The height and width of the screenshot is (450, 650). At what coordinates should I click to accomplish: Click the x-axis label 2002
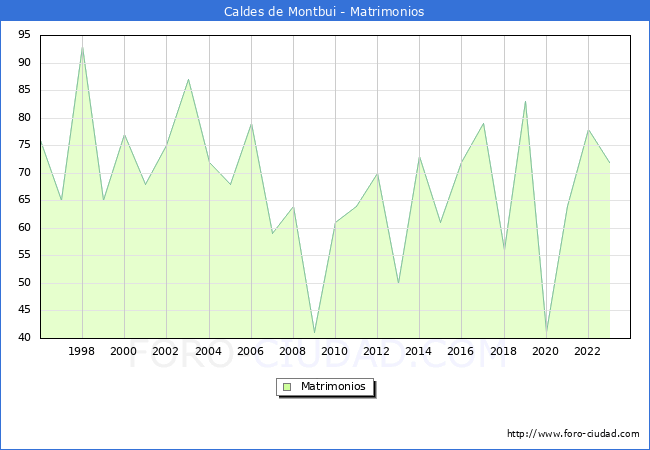point(165,351)
